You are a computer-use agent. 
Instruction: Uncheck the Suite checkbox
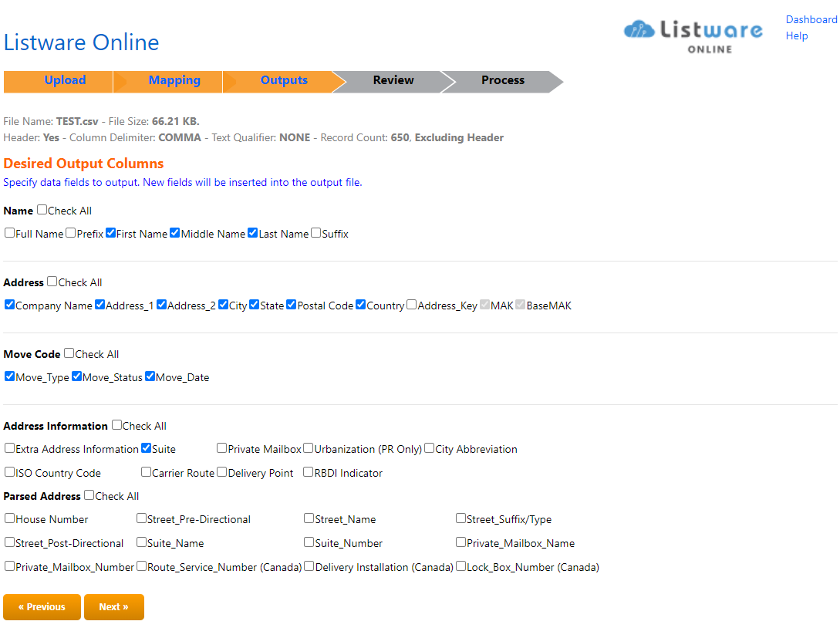tap(147, 448)
